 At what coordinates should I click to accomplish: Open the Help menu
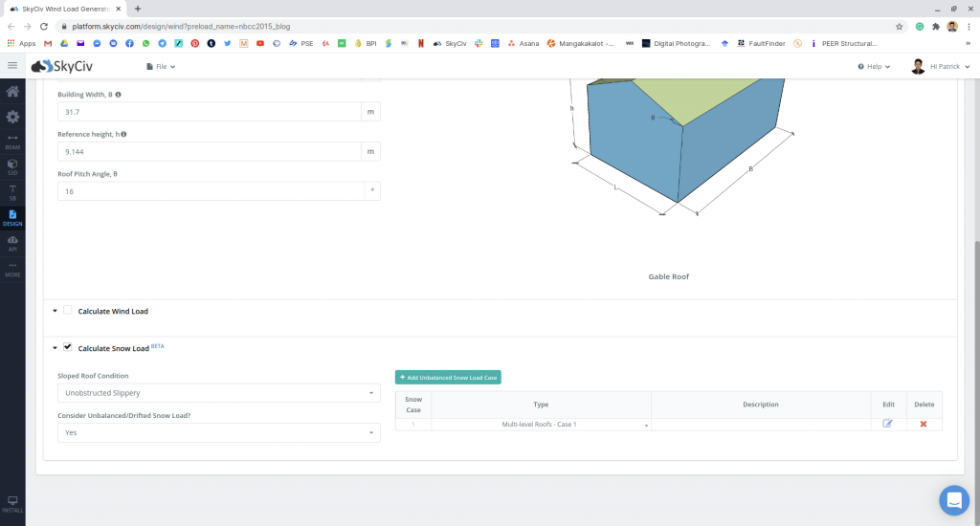[x=874, y=67]
